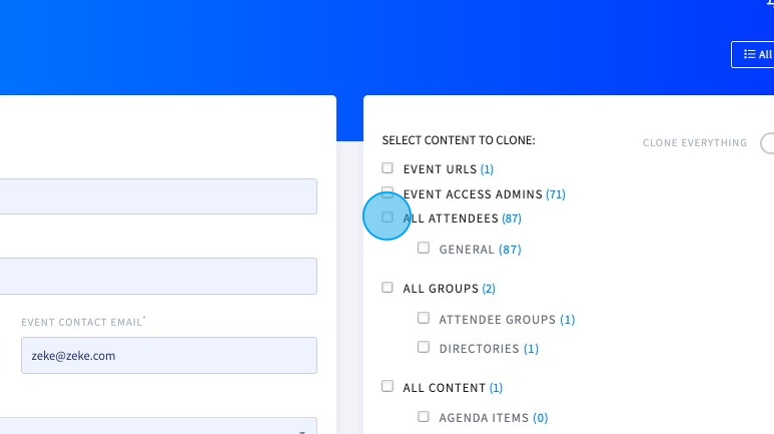Open the dropdown below the email field
774x434 pixels.
pos(158,426)
